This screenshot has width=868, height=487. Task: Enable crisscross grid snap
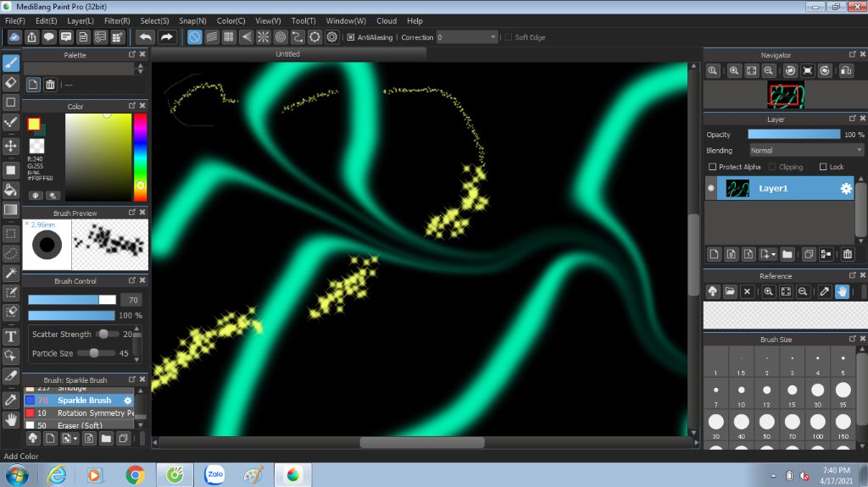point(229,37)
